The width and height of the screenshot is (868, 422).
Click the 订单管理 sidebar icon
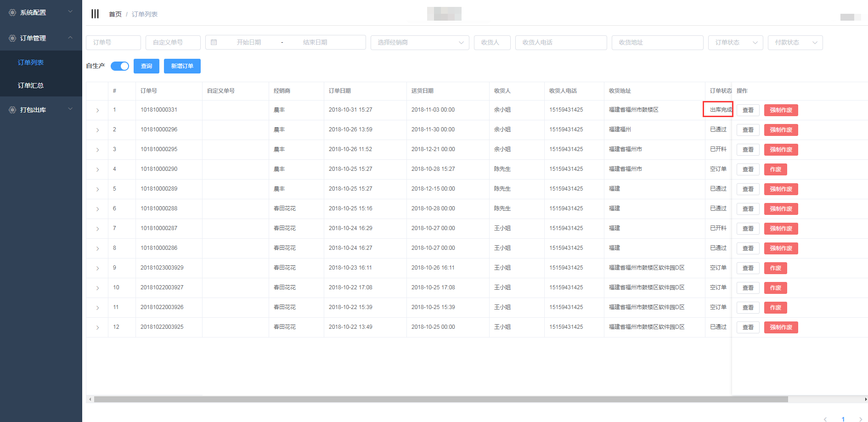[x=12, y=38]
